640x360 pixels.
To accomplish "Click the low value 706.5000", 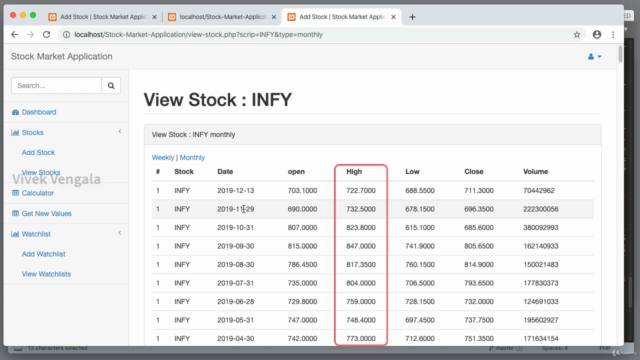I will (x=420, y=283).
